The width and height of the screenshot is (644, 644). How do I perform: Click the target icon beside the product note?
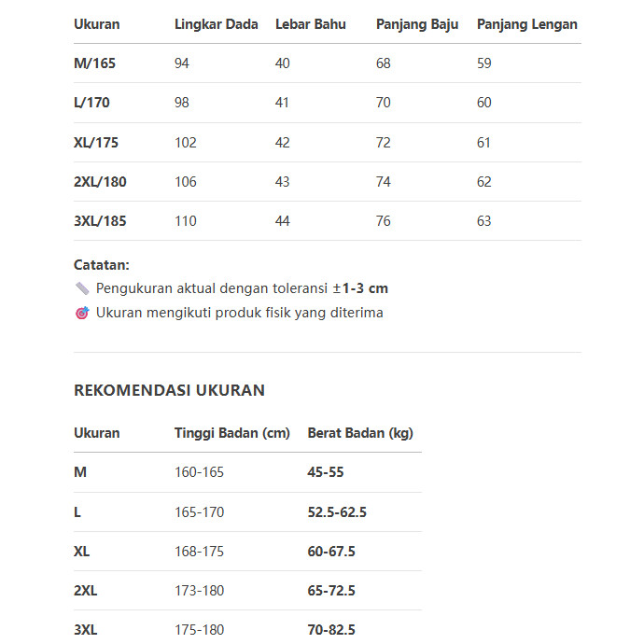(81, 313)
